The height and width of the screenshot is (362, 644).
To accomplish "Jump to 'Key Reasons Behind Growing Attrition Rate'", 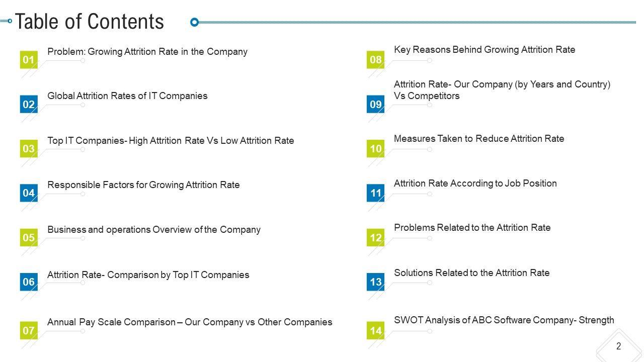I will click(484, 50).
